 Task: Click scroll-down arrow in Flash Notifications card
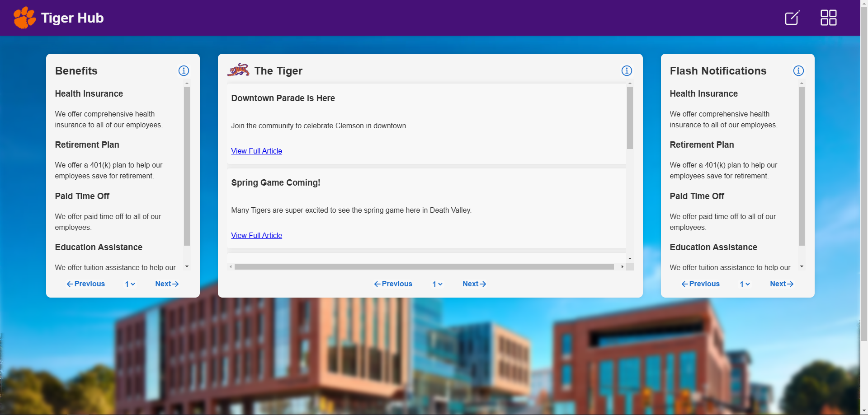802,267
